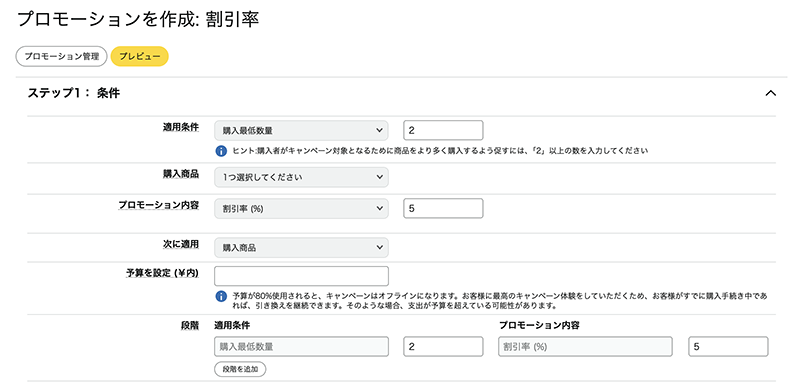The width and height of the screenshot is (800, 382).
Task: Click the 予算を設定 budget input field
Action: coord(302,276)
